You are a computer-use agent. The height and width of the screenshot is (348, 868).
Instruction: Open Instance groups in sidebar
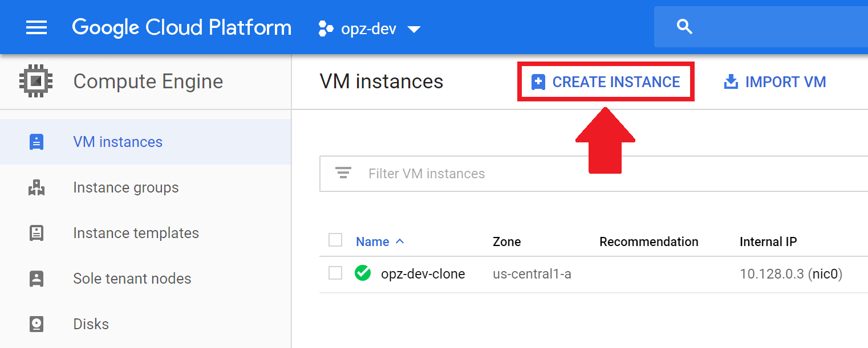[x=145, y=187]
